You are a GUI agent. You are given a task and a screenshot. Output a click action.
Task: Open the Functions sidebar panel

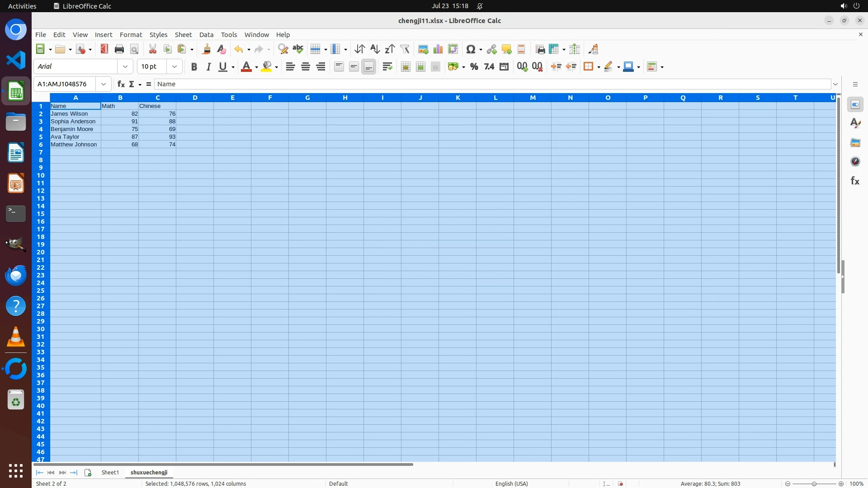(855, 181)
